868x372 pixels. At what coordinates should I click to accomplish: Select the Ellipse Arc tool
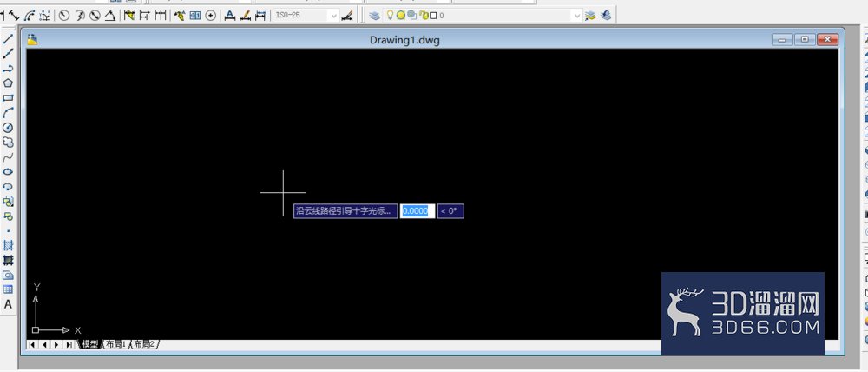[x=8, y=187]
